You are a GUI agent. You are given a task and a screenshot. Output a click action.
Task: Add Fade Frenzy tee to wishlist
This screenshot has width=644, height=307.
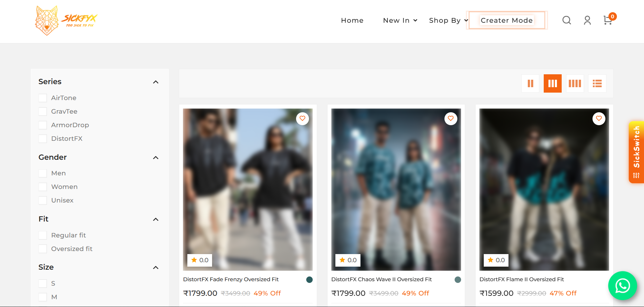302,118
